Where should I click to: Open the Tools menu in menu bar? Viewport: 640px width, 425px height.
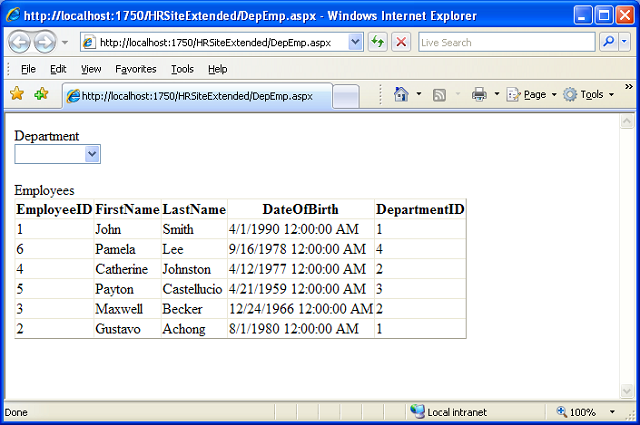click(x=182, y=69)
